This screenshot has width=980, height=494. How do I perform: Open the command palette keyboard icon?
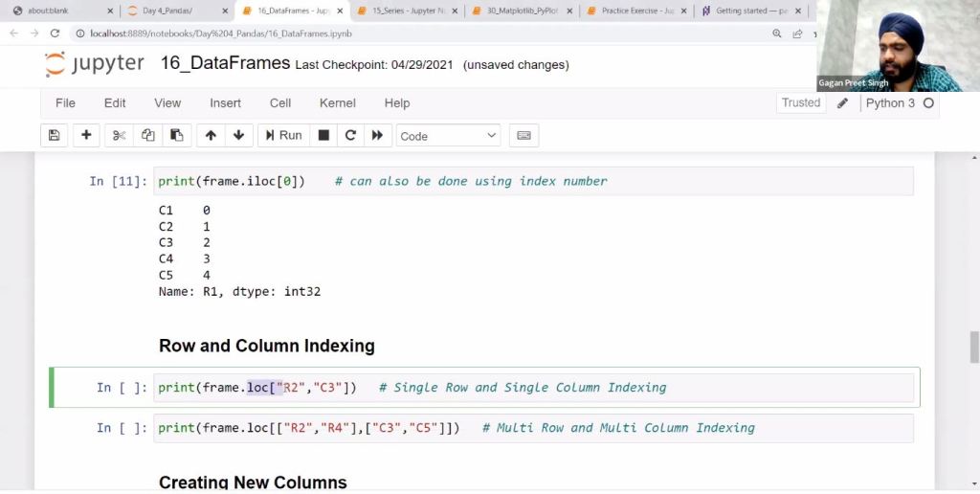pyautogui.click(x=523, y=136)
